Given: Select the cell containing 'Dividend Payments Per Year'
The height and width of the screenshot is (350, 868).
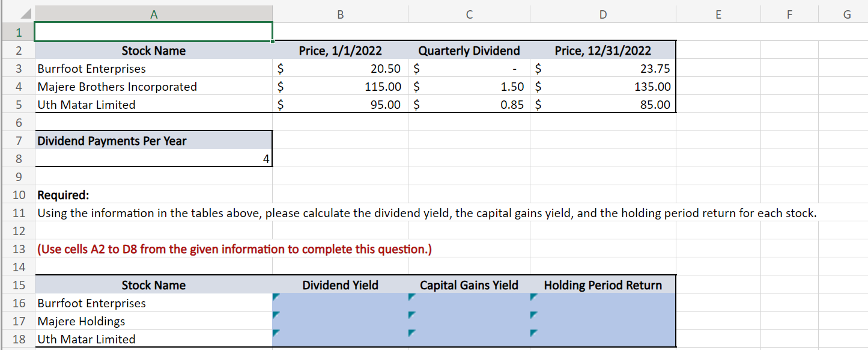Looking at the screenshot, I should pyautogui.click(x=154, y=140).
